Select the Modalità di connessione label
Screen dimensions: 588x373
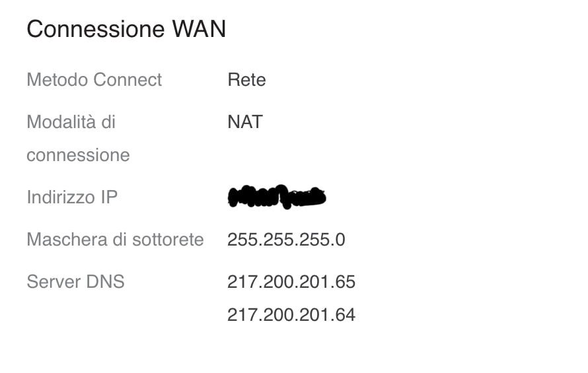(78, 139)
